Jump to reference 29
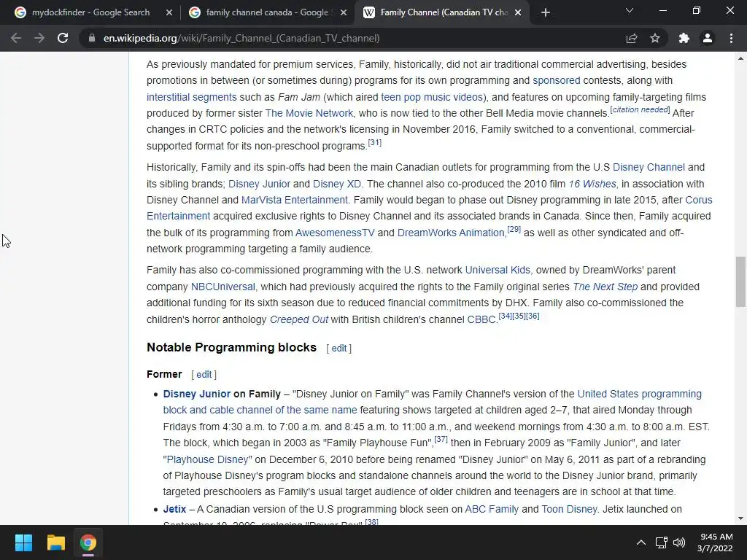 point(514,230)
